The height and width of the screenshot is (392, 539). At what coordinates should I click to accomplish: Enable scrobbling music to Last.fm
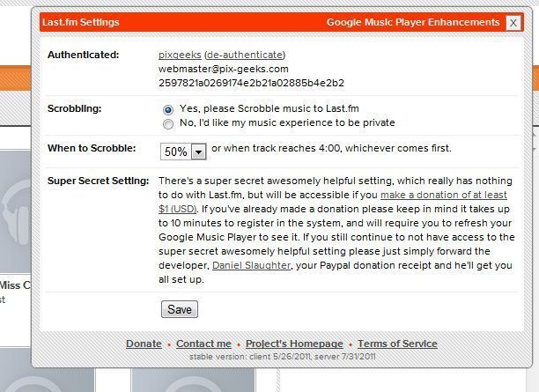click(x=168, y=109)
